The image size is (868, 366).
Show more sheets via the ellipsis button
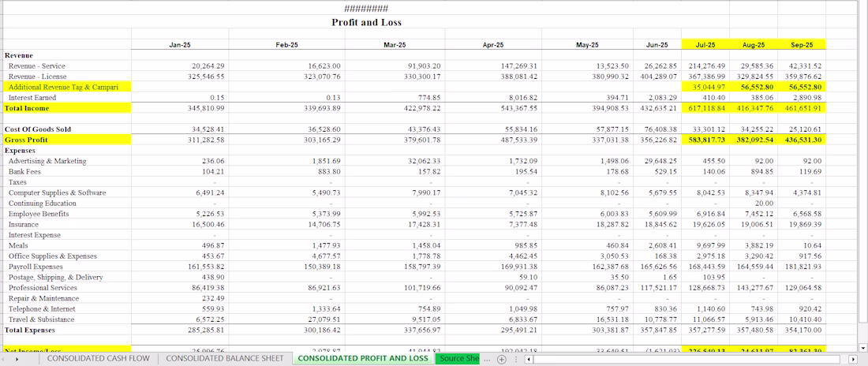[x=487, y=359]
